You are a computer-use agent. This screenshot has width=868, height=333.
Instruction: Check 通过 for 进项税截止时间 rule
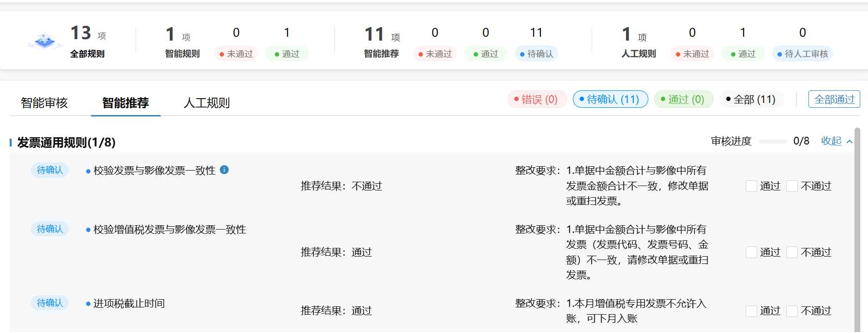751,311
